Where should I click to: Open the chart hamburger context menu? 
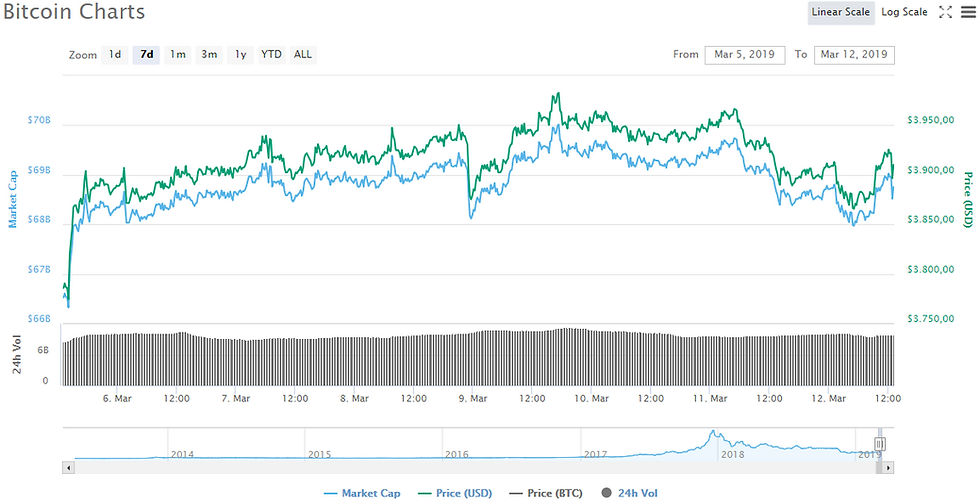point(968,12)
